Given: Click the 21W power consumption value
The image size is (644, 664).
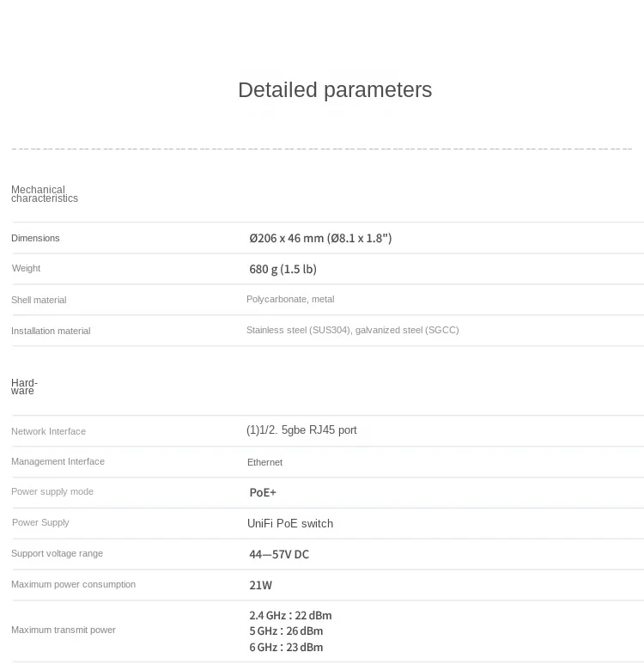Looking at the screenshot, I should click(260, 585).
